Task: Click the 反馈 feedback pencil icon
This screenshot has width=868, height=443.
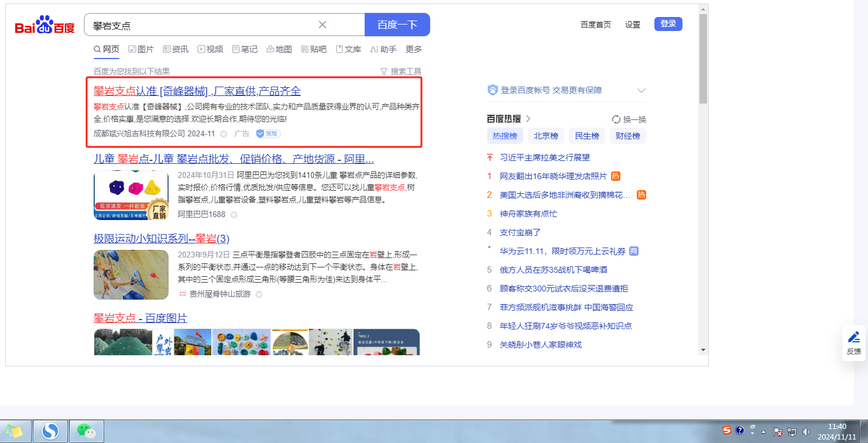Action: point(853,342)
